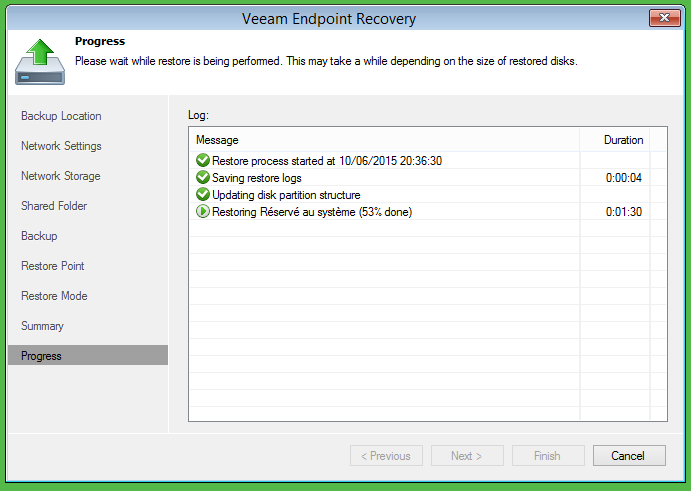691x491 pixels.
Task: Click the bold 'Progress' heading at top
Action: pyautogui.click(x=100, y=41)
